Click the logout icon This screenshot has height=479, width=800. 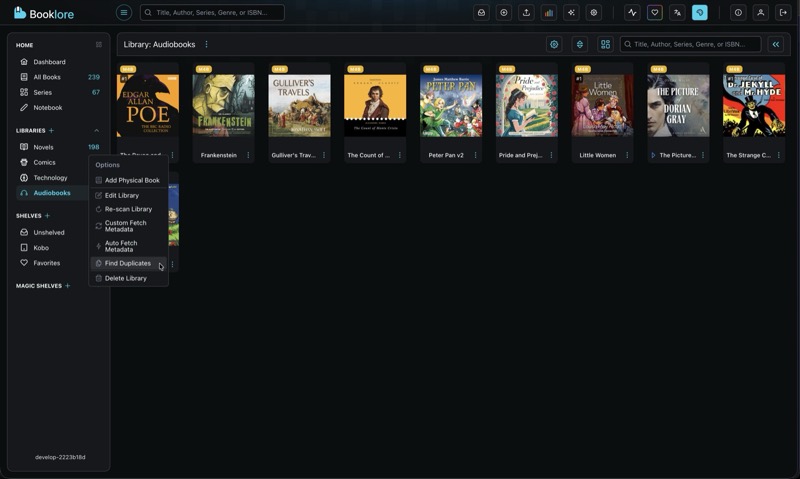[x=783, y=13]
